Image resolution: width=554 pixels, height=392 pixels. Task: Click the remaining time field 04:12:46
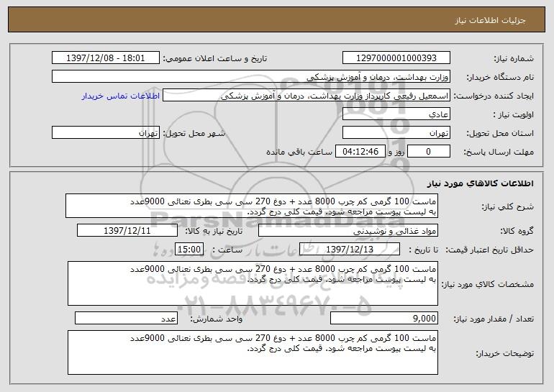click(x=360, y=152)
